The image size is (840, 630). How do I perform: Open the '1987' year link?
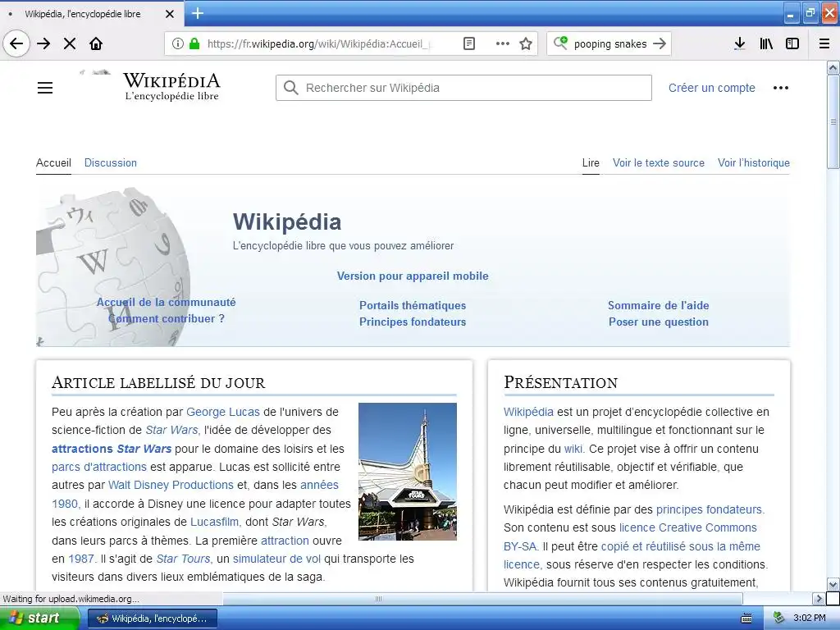(82, 559)
